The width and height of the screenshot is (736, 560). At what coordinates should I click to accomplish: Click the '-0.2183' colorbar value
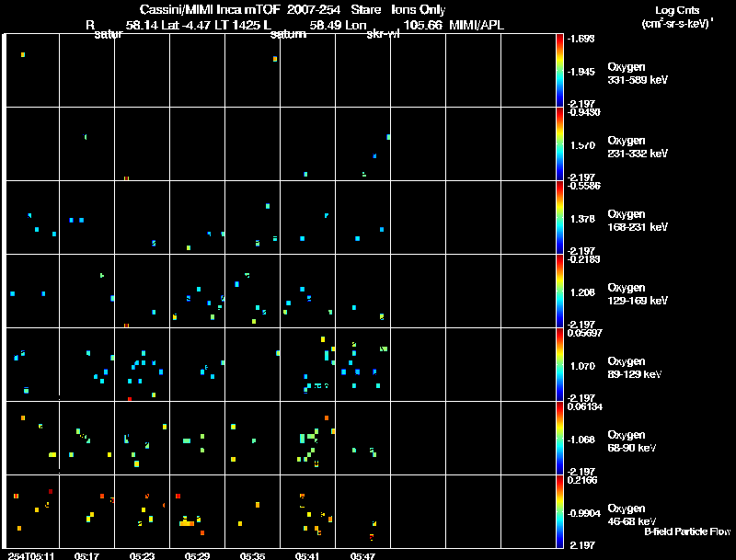(583, 259)
